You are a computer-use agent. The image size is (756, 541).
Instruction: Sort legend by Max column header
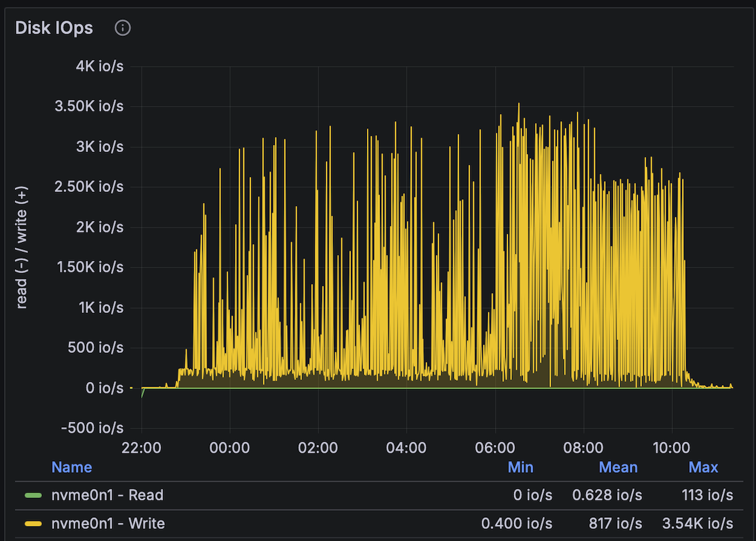click(x=703, y=467)
